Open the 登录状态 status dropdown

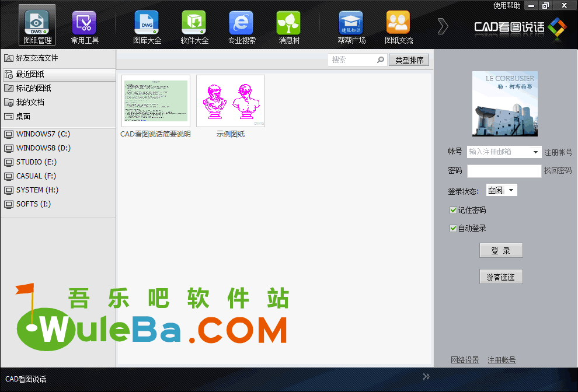point(502,190)
